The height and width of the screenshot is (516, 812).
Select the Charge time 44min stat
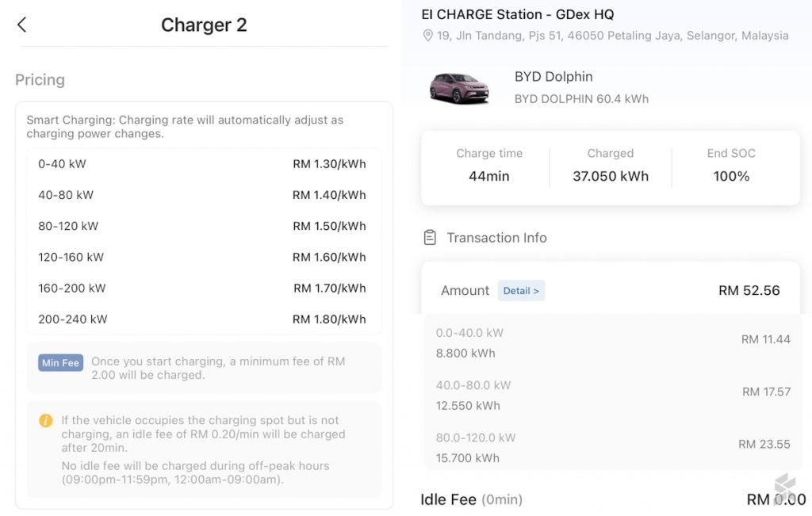pyautogui.click(x=488, y=165)
